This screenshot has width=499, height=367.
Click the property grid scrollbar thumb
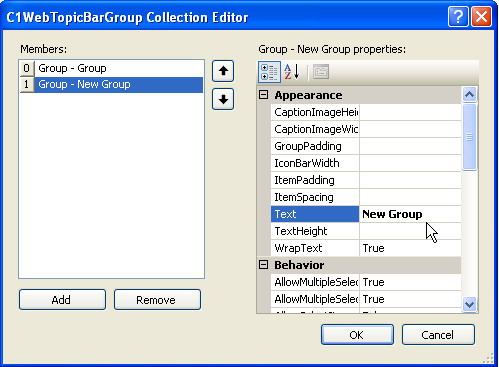pyautogui.click(x=470, y=137)
